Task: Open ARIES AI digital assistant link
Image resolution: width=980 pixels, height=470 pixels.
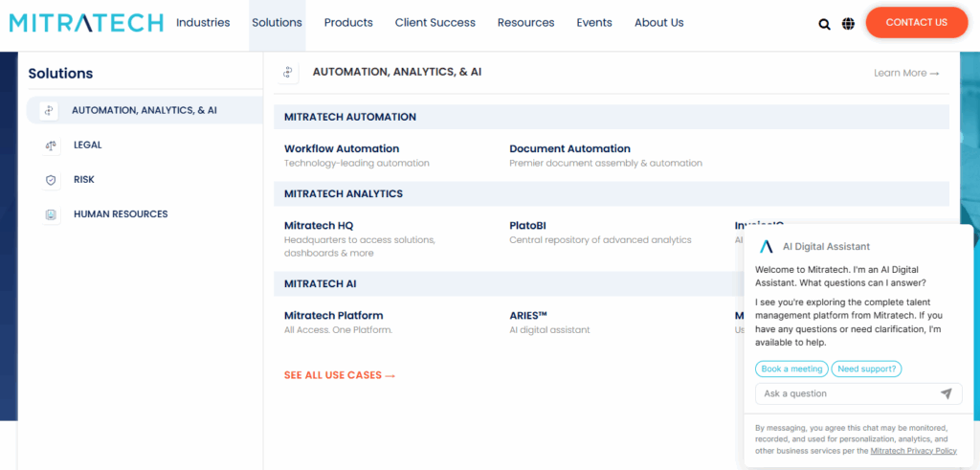Action: pos(528,316)
